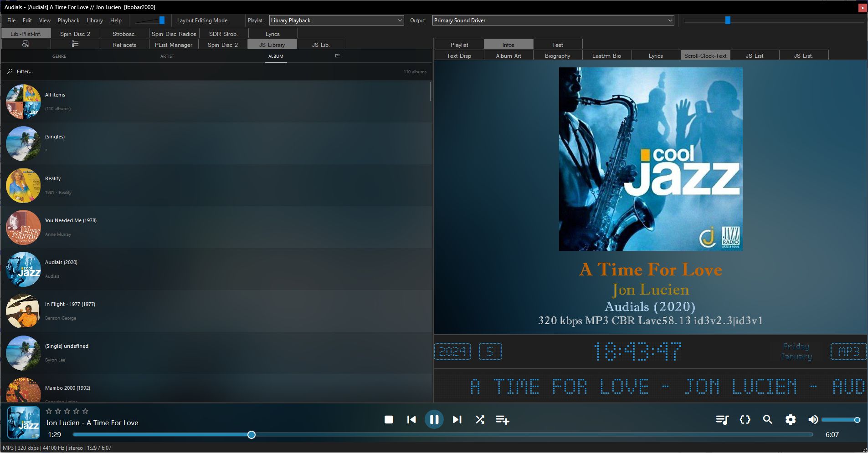Open the Playlist dropdown showing Library Playback
The width and height of the screenshot is (868, 453).
[x=336, y=20]
